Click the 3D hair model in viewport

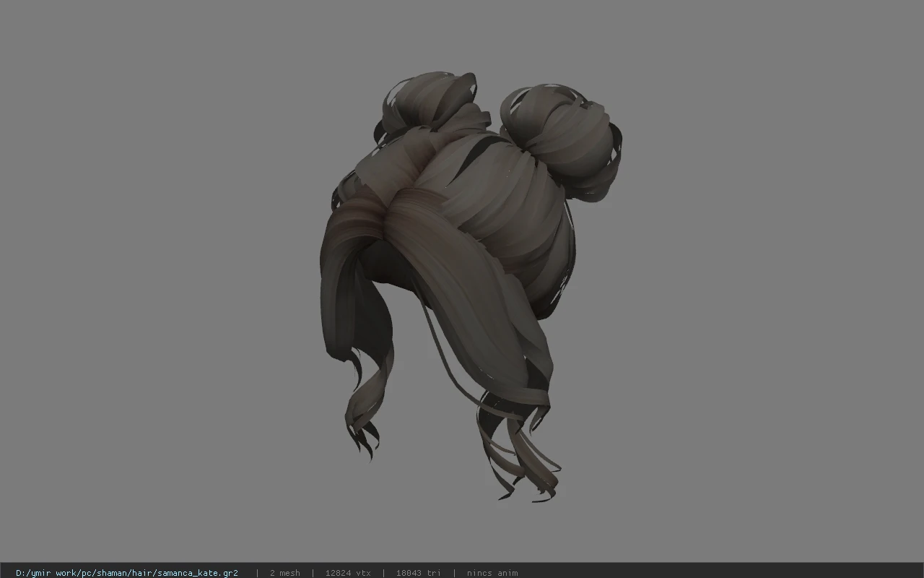click(x=471, y=286)
